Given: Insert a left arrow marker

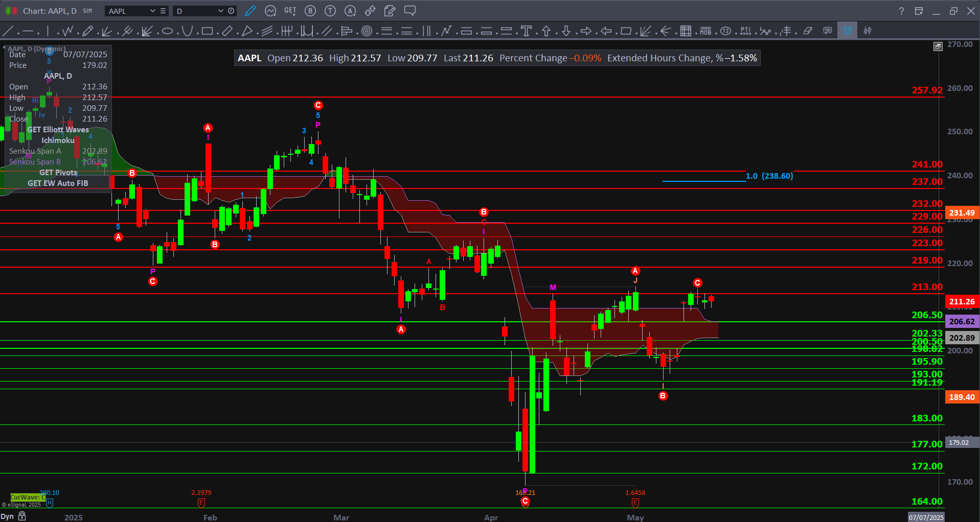Looking at the screenshot, I should [x=606, y=31].
